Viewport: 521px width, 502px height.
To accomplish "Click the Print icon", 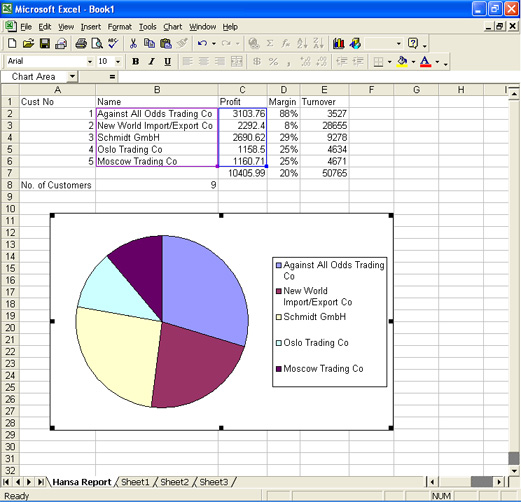I will [x=81, y=43].
